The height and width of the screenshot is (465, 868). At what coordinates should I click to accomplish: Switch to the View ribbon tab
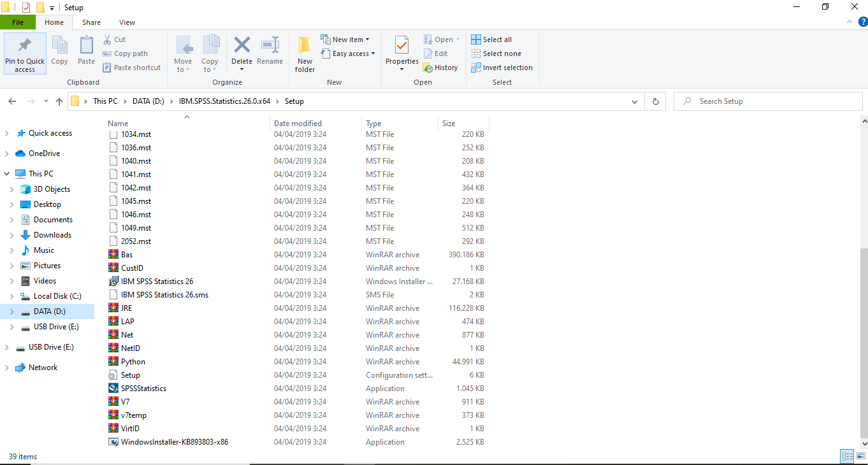coord(127,22)
